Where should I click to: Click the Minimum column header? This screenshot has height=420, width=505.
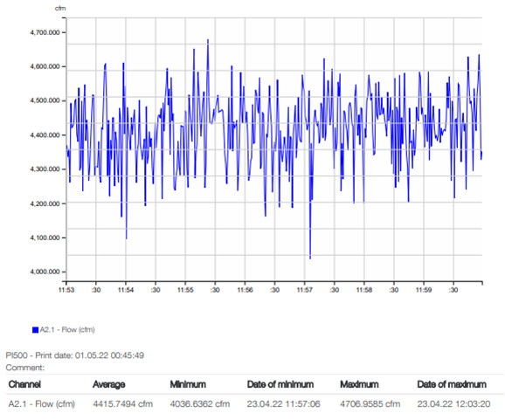tap(188, 384)
